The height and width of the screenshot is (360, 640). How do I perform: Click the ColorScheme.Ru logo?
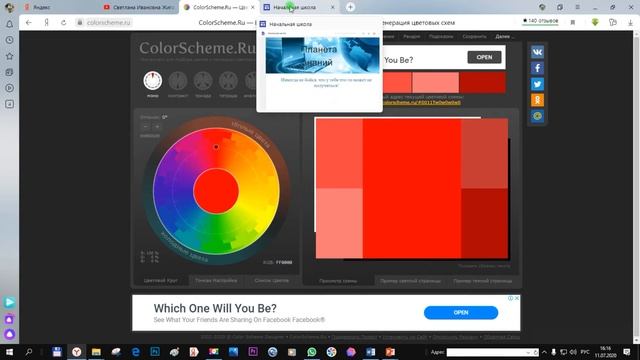click(x=197, y=48)
